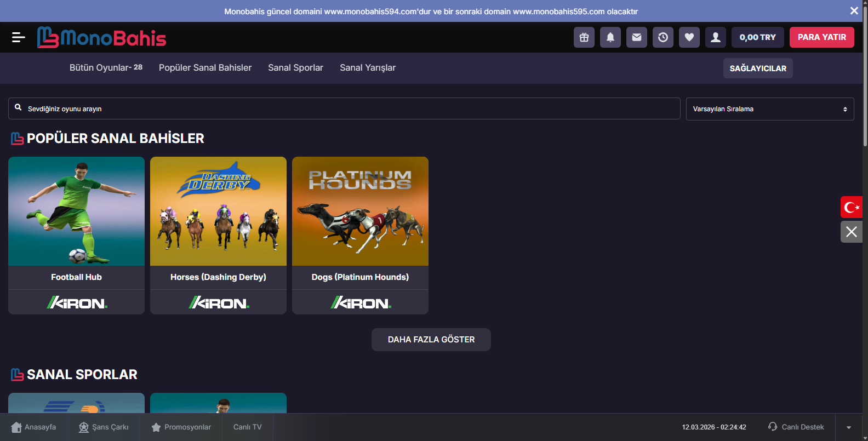Screen dimensions: 868x441
Task: Dismiss the domain announcement banner
Action: click(854, 11)
